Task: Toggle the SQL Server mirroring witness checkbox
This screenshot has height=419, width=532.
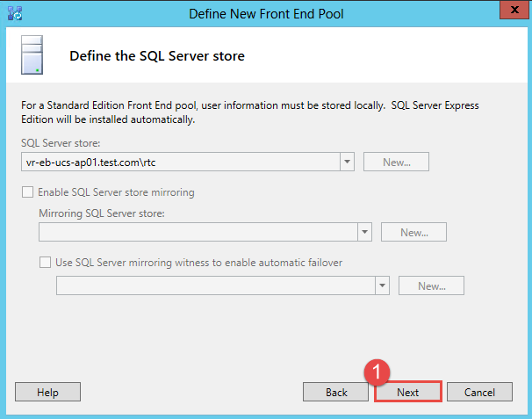Action: tap(46, 262)
